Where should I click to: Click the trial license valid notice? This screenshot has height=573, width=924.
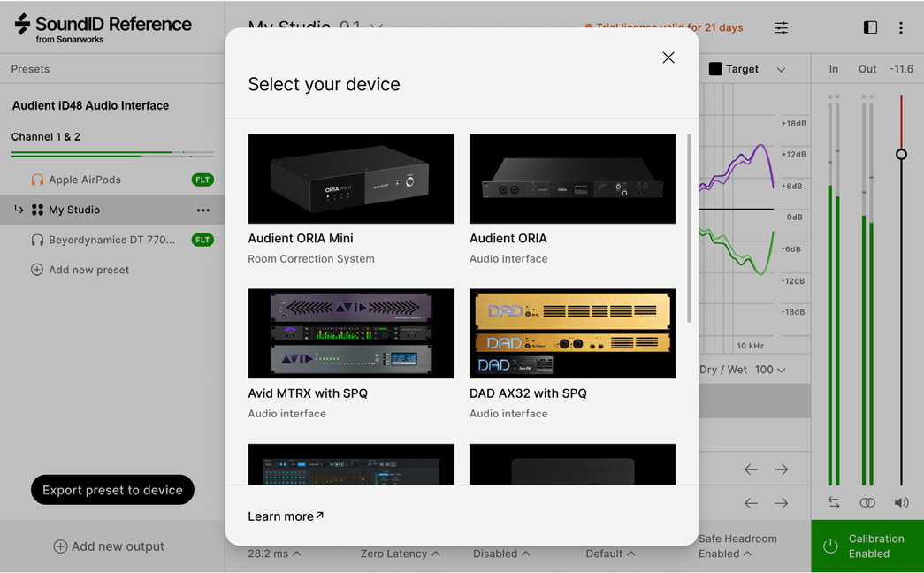tap(663, 27)
